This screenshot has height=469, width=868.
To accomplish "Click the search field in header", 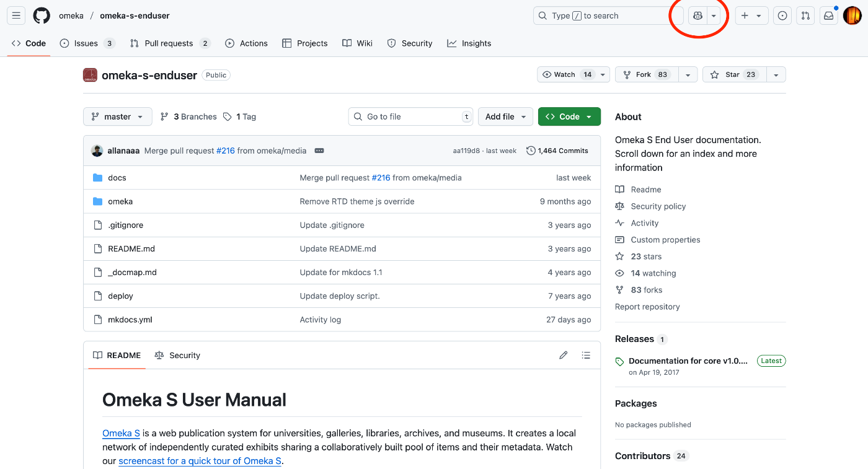I will 608,15.
